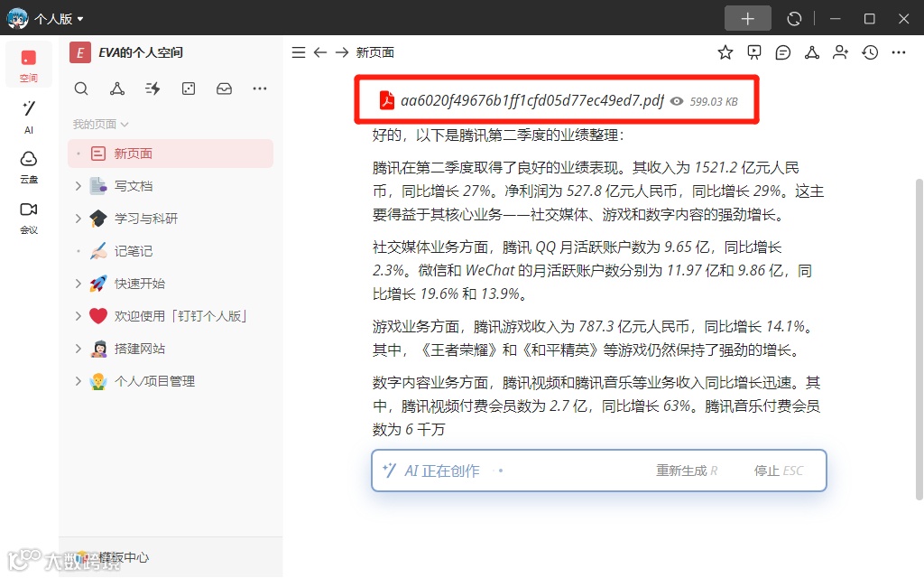Image resolution: width=924 pixels, height=578 pixels.
Task: Click 停止 to stop AI writing
Action: pos(779,471)
